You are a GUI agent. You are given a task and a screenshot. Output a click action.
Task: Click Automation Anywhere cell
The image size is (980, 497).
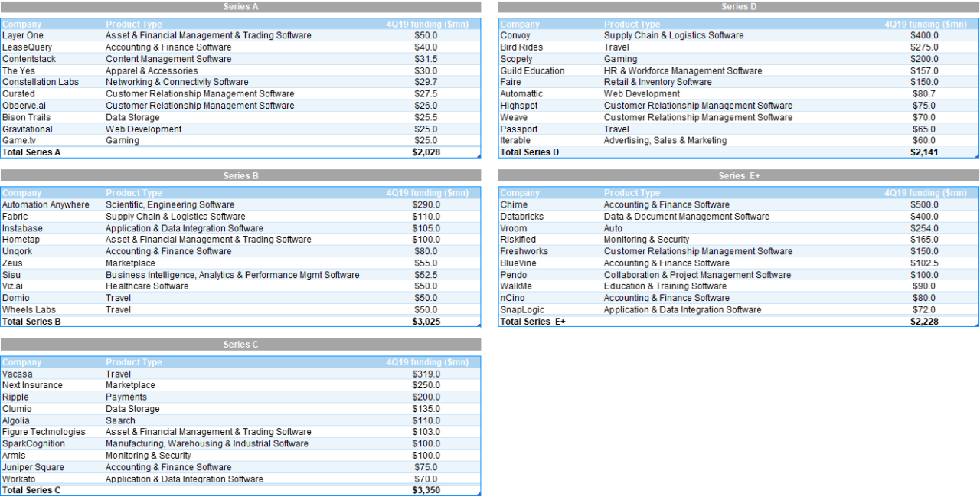coord(46,205)
